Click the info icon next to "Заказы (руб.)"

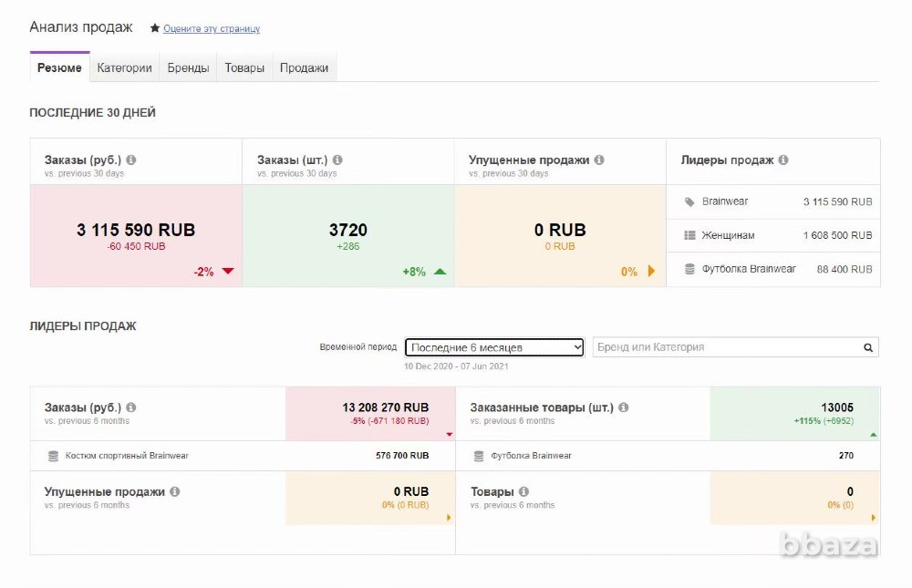(130, 160)
